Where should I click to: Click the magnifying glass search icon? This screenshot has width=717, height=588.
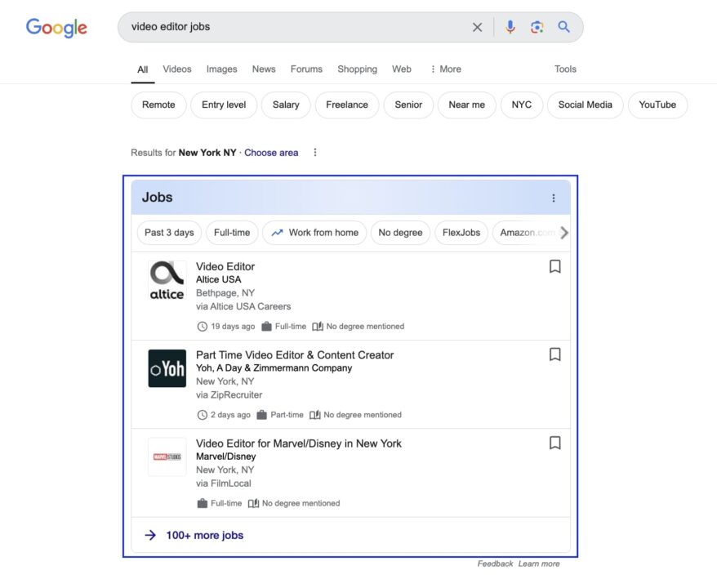563,27
